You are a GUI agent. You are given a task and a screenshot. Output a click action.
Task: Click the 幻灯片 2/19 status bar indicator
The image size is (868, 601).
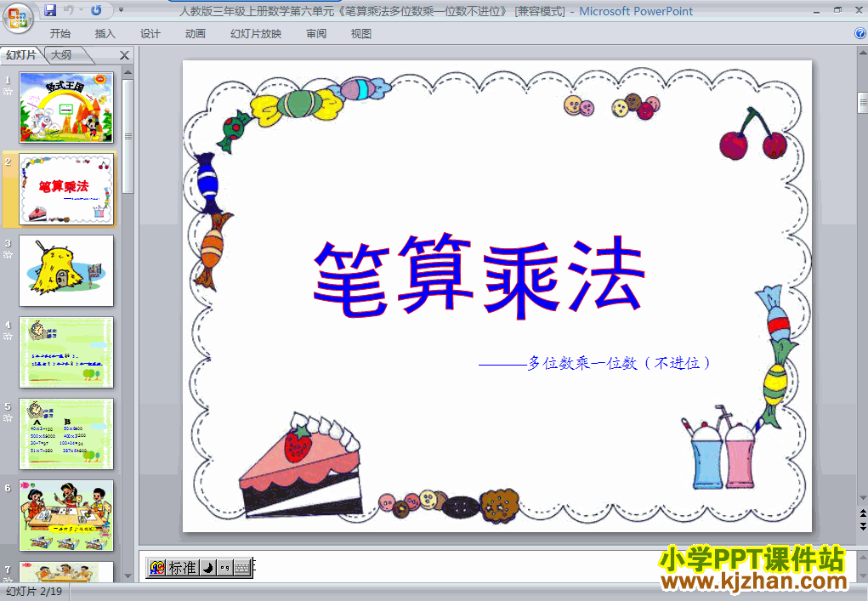coord(34,592)
